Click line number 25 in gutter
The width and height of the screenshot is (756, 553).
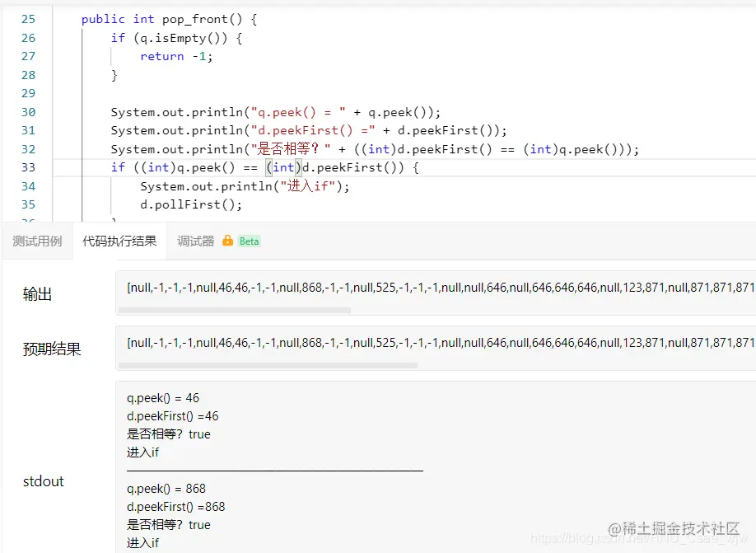tap(29, 19)
